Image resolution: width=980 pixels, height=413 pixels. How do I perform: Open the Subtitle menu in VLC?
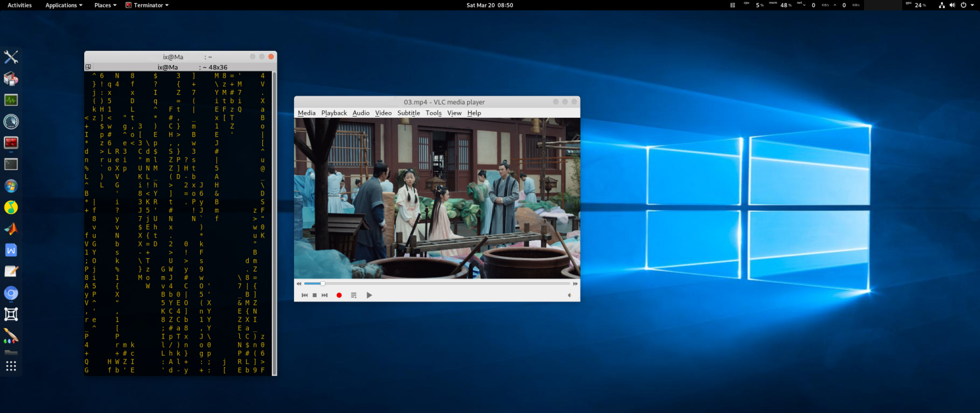pyautogui.click(x=408, y=113)
